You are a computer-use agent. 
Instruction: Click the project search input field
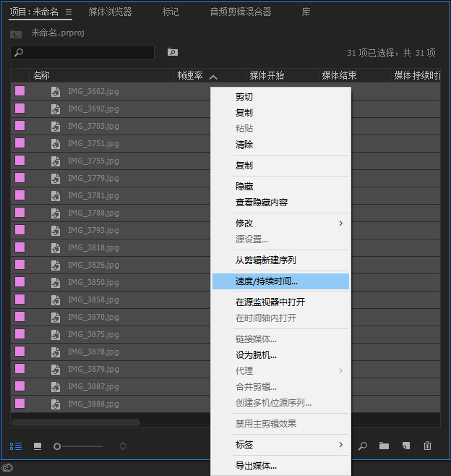pyautogui.click(x=82, y=53)
